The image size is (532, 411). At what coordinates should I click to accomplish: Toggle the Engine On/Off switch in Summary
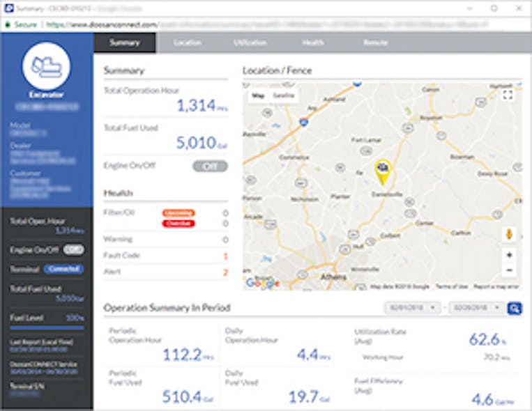210,166
